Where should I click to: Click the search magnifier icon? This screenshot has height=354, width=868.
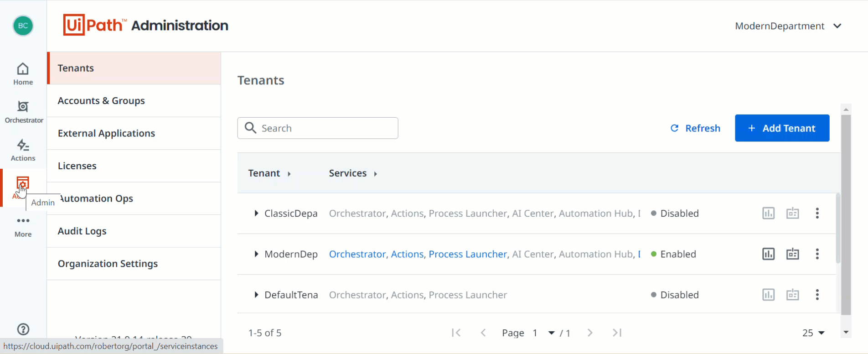pos(250,128)
